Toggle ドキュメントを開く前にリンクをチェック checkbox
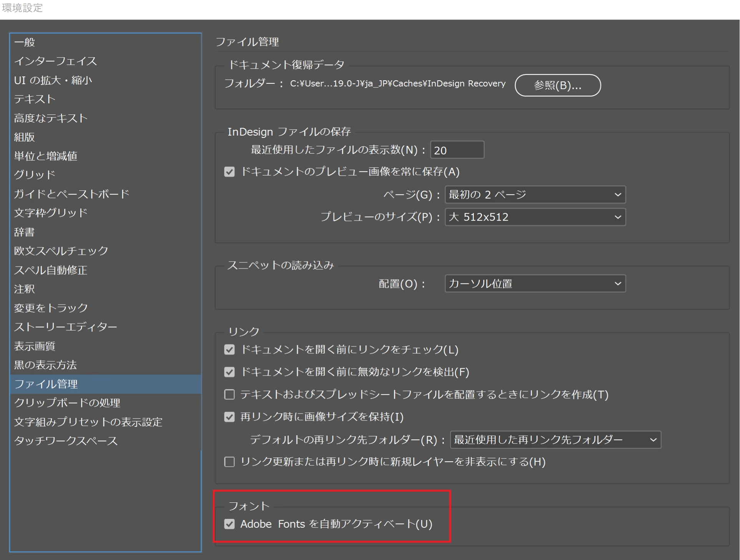 tap(229, 350)
